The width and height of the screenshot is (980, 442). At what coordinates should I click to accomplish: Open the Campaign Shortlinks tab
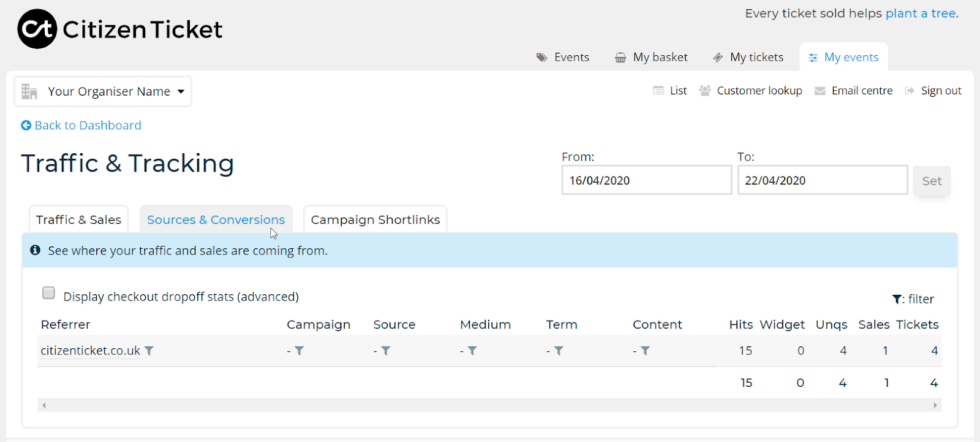pos(375,219)
